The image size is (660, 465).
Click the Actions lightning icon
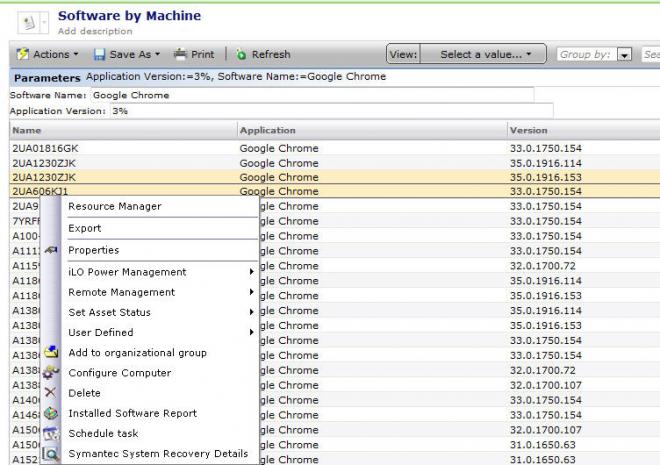pyautogui.click(x=22, y=54)
